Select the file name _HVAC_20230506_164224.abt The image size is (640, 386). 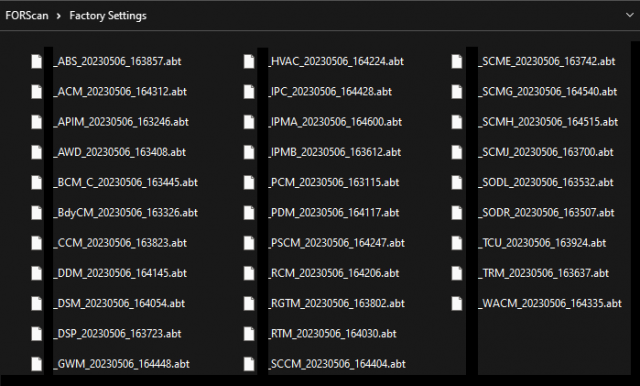pos(336,61)
